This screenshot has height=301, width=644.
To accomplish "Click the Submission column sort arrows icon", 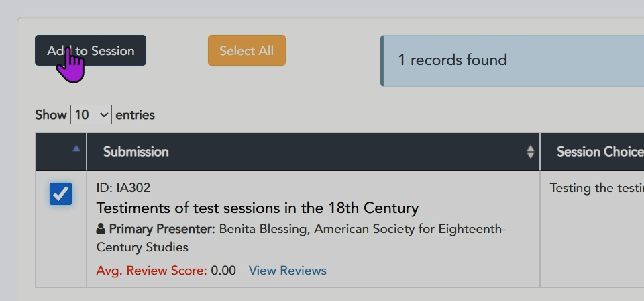I will click(531, 152).
